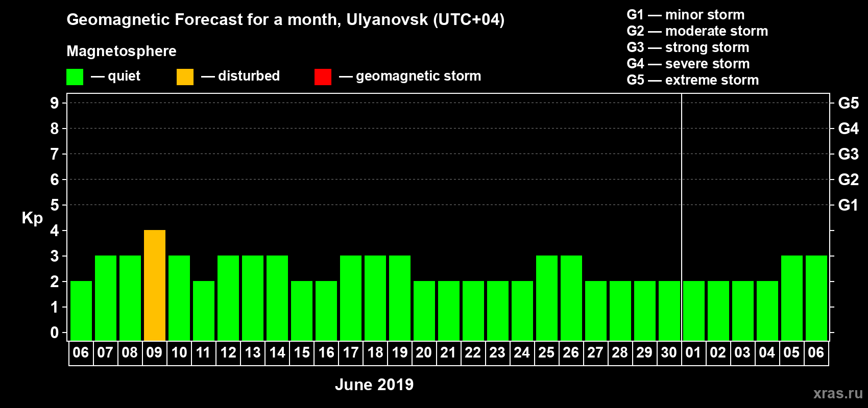Click 'G4 — severe storm' text
Image resolution: width=868 pixels, height=408 pixels.
click(688, 64)
